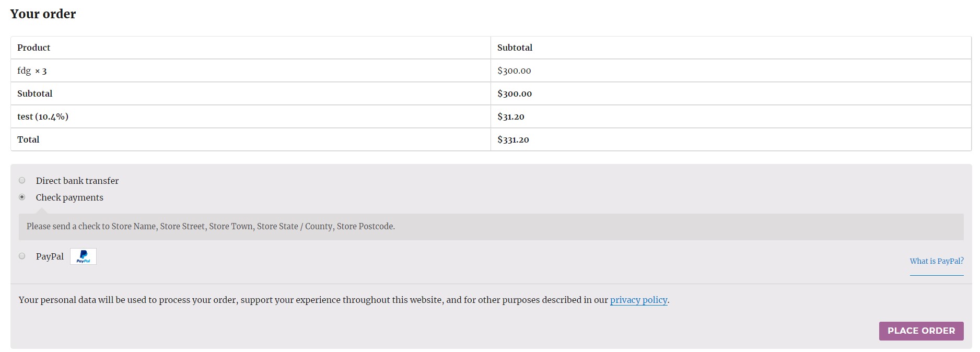The height and width of the screenshot is (352, 980).
Task: Click the "Your order" heading
Action: point(43,14)
